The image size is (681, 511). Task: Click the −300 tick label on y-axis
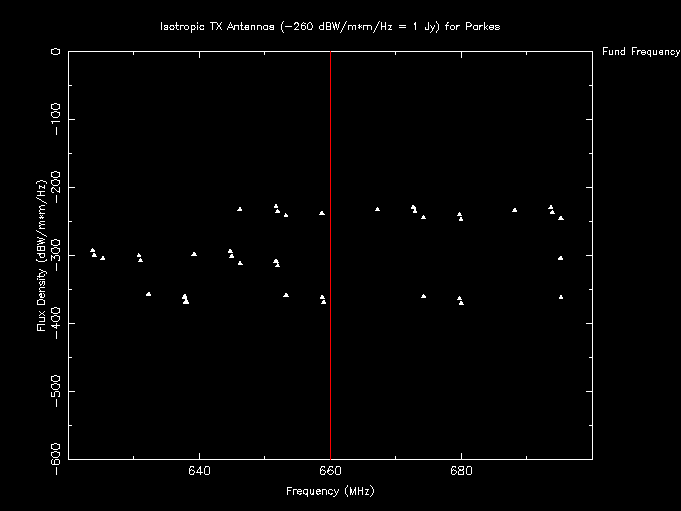pos(56,254)
